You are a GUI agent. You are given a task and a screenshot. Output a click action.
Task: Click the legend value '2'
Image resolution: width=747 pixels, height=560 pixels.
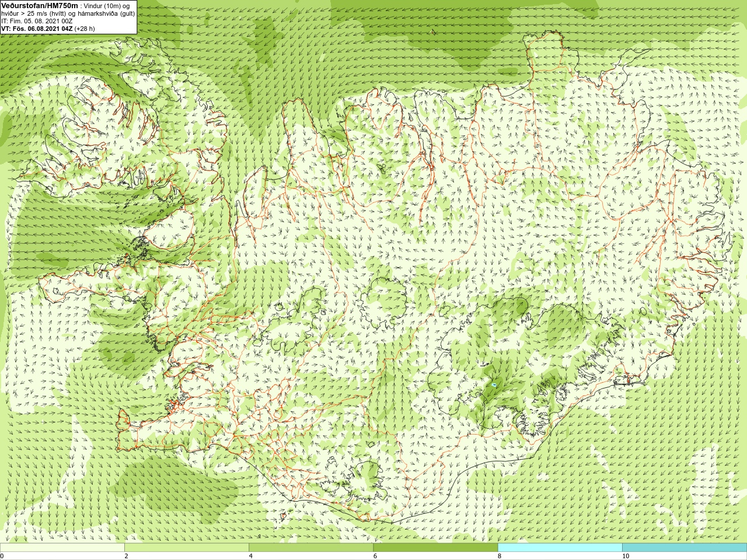[x=126, y=556]
